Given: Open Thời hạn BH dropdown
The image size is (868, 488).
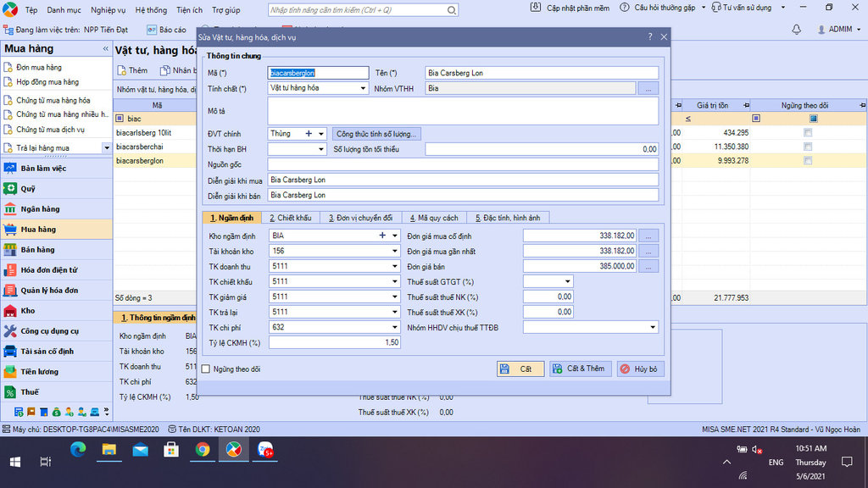Looking at the screenshot, I should pyautogui.click(x=321, y=149).
